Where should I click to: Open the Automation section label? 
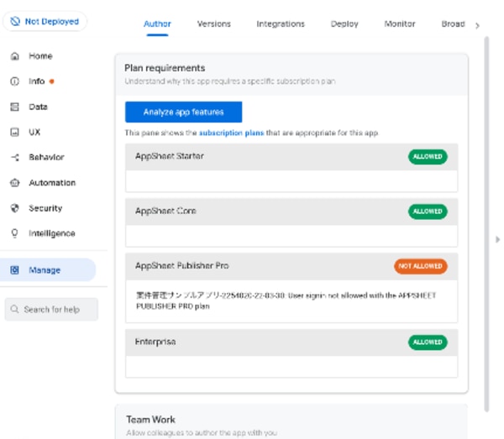pyautogui.click(x=52, y=183)
